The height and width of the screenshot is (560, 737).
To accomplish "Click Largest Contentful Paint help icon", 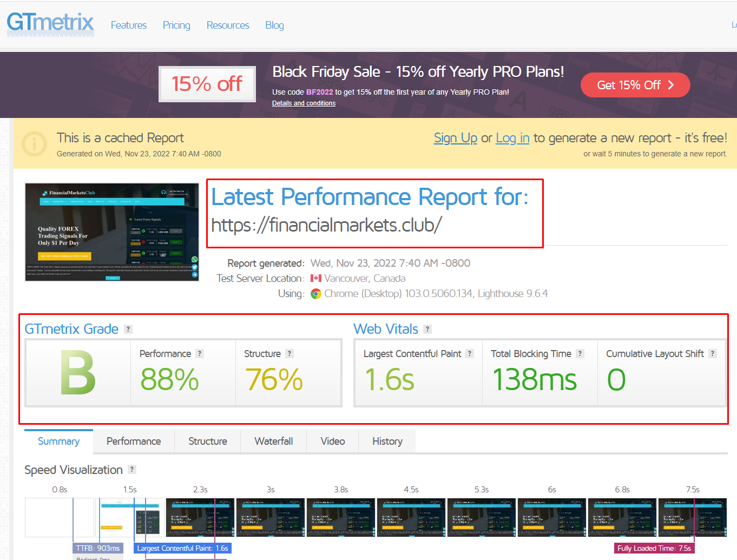I will tap(470, 353).
